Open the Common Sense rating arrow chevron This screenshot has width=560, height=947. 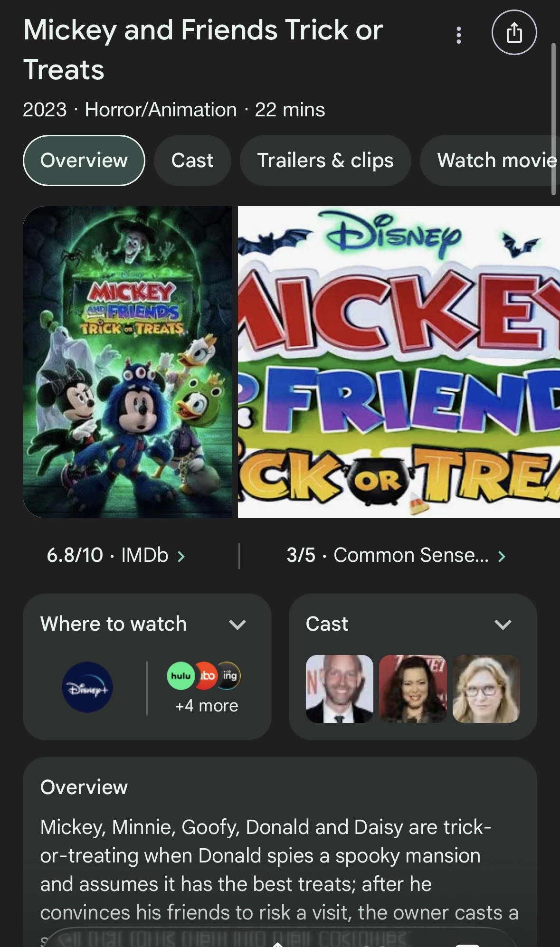pyautogui.click(x=502, y=556)
